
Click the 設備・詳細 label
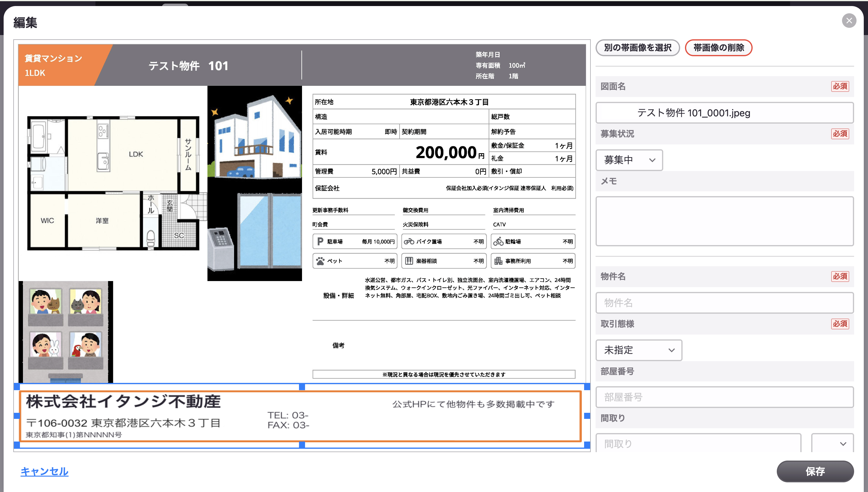[x=338, y=296]
